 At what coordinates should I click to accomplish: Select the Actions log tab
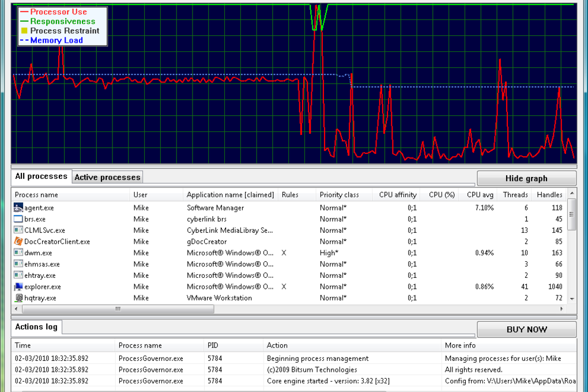36,327
